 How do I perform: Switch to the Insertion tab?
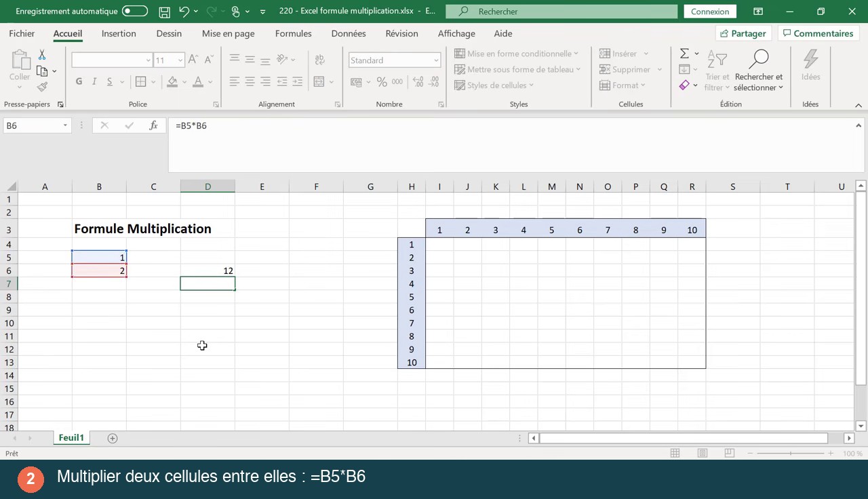point(119,33)
